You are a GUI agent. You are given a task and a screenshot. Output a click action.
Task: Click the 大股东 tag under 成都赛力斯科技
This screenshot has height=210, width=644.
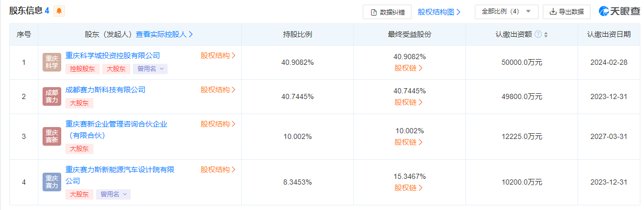click(x=79, y=103)
